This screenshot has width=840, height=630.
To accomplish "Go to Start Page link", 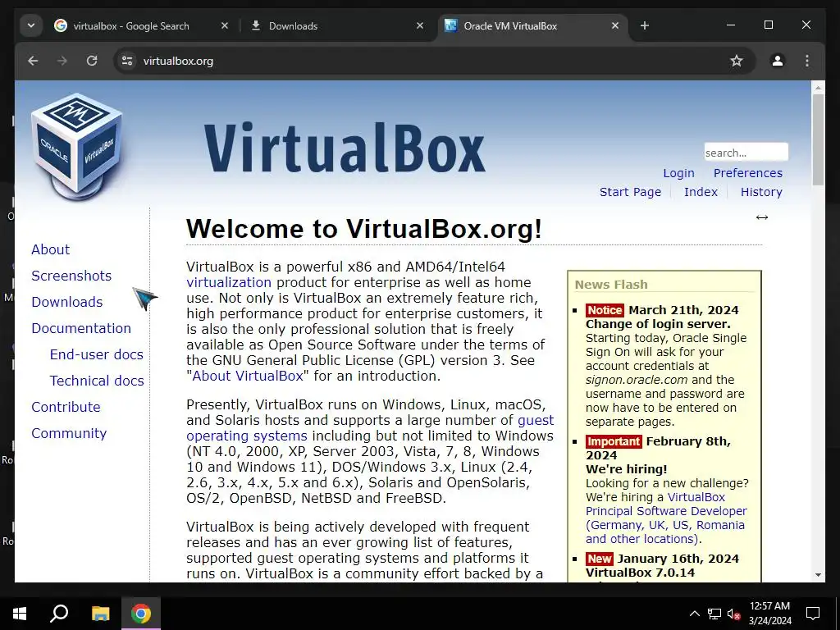I will pos(630,192).
